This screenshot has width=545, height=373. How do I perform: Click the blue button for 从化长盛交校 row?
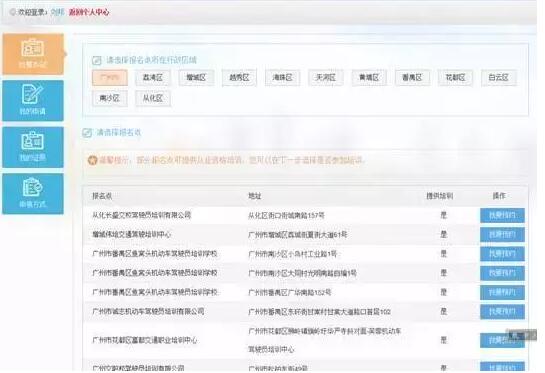(502, 216)
